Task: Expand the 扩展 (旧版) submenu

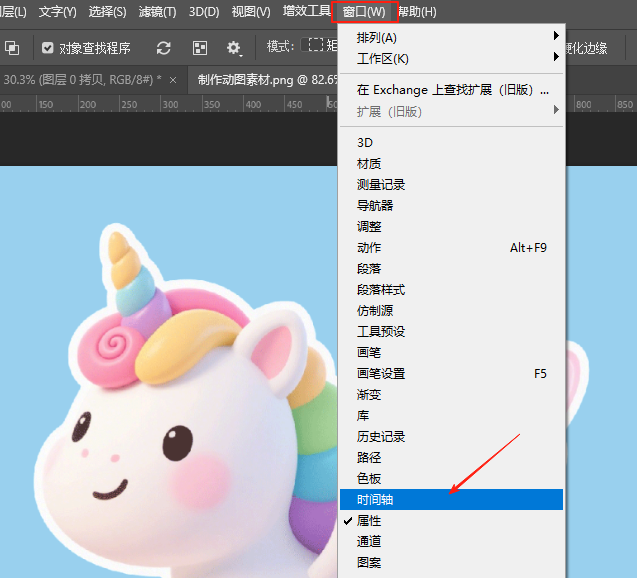Action: pyautogui.click(x=451, y=111)
